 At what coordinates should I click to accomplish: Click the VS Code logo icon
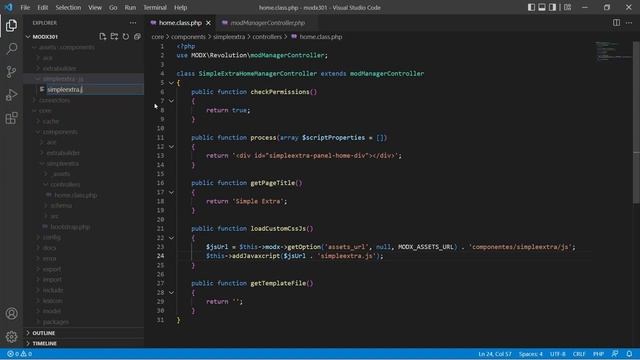[x=9, y=7]
